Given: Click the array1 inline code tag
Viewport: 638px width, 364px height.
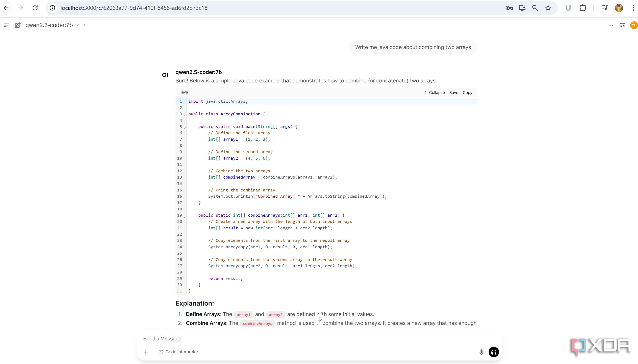Looking at the screenshot, I should click(243, 314).
